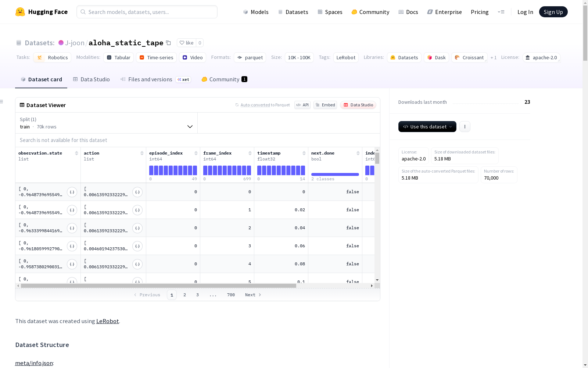Click the J-joon user avatar icon
588x368 pixels.
tap(61, 43)
